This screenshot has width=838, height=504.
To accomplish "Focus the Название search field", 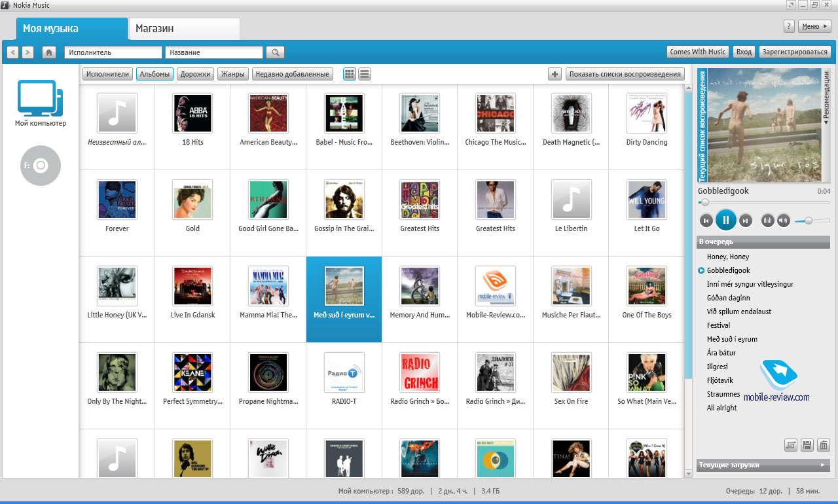I will (214, 52).
